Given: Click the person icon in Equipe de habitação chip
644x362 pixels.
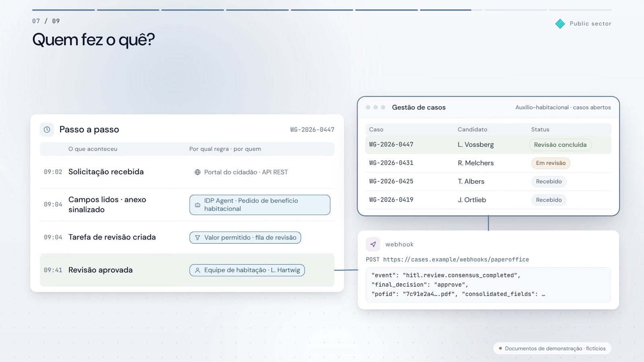Looking at the screenshot, I should tap(198, 270).
